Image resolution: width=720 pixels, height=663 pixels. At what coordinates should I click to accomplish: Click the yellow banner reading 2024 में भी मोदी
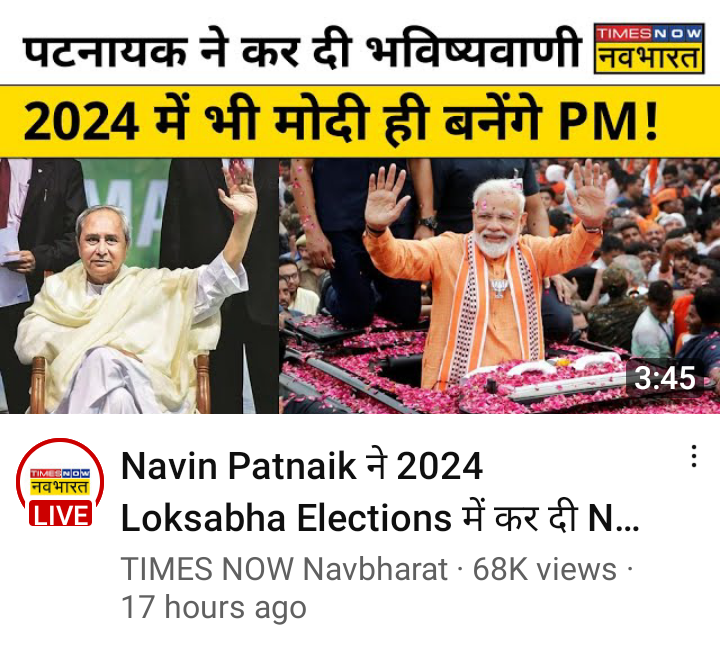click(360, 122)
